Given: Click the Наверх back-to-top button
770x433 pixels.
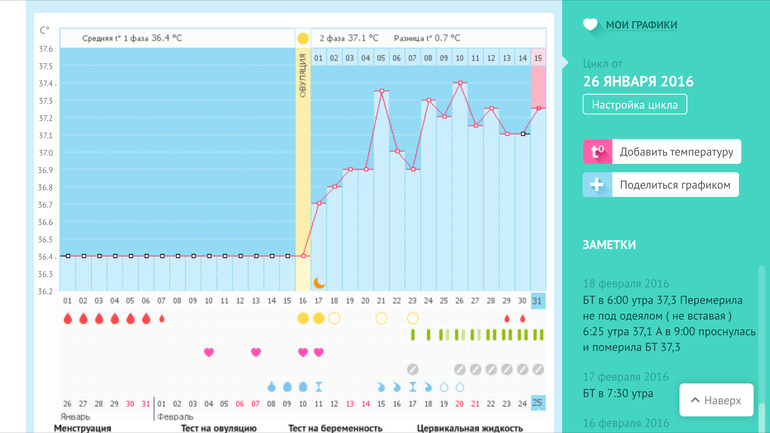Looking at the screenshot, I should [x=716, y=400].
